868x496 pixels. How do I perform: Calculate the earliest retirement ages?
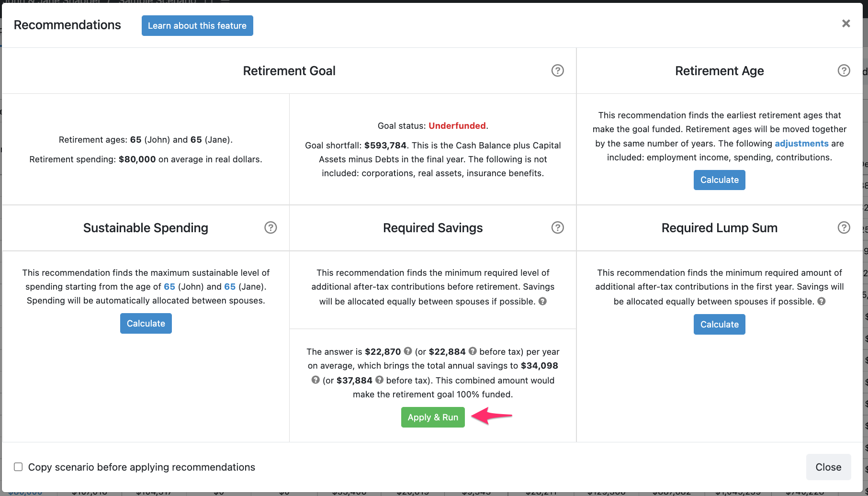click(719, 180)
